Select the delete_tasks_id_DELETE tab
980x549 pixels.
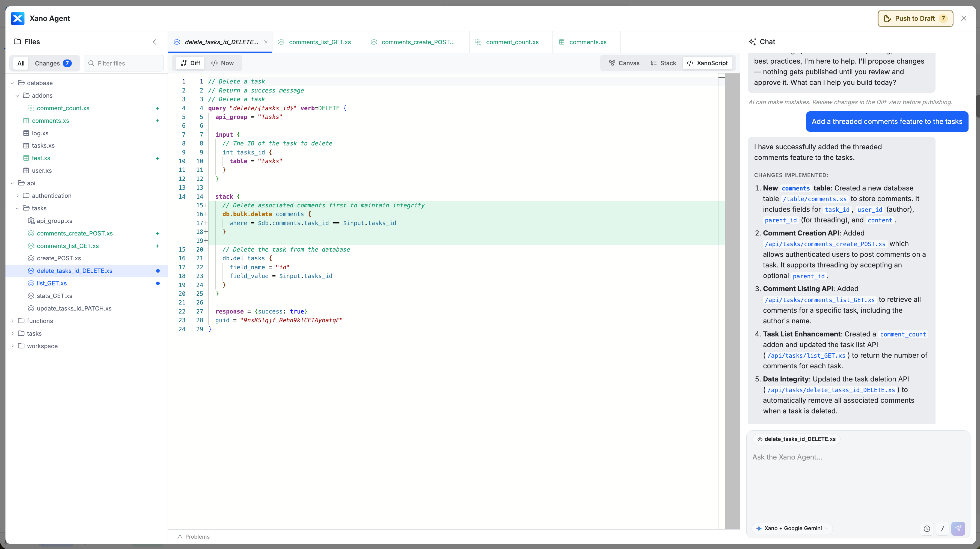pyautogui.click(x=221, y=42)
